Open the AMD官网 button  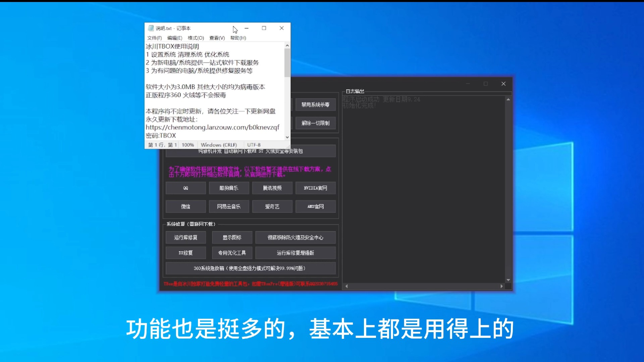[x=315, y=206]
